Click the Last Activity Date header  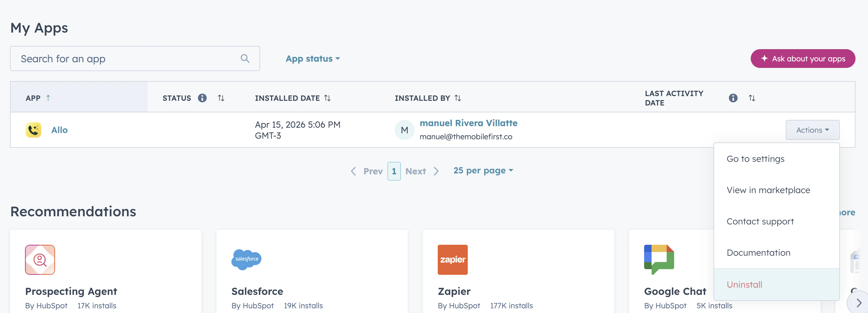coord(674,98)
